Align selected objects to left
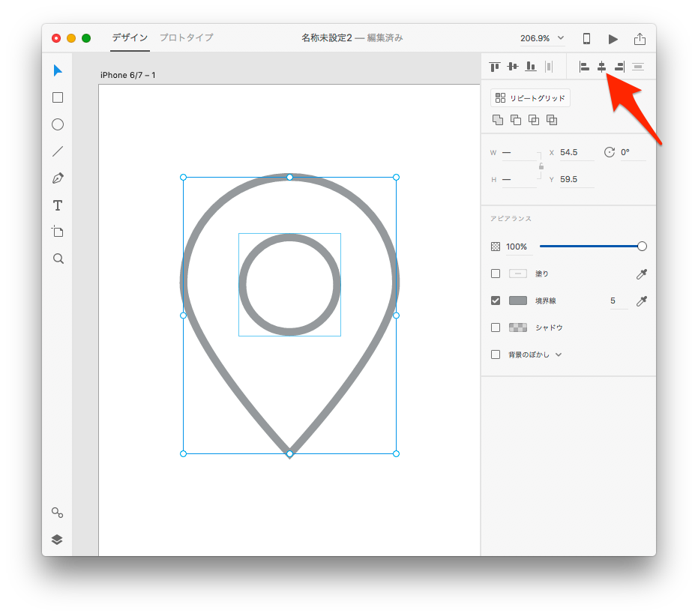This screenshot has height=616, width=698. pyautogui.click(x=584, y=67)
